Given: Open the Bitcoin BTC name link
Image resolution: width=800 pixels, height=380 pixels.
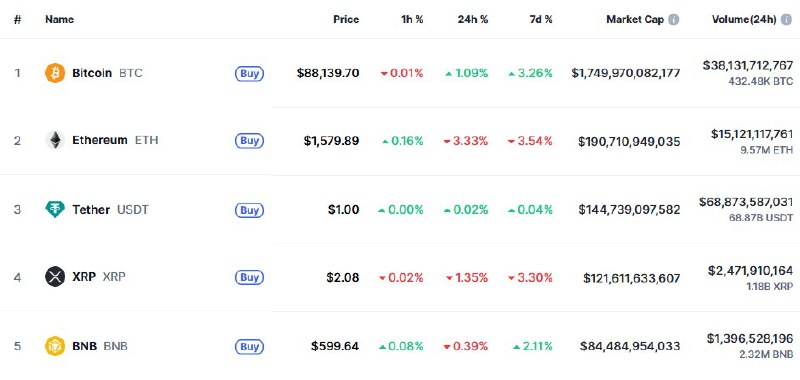Looking at the screenshot, I should click(x=107, y=73).
